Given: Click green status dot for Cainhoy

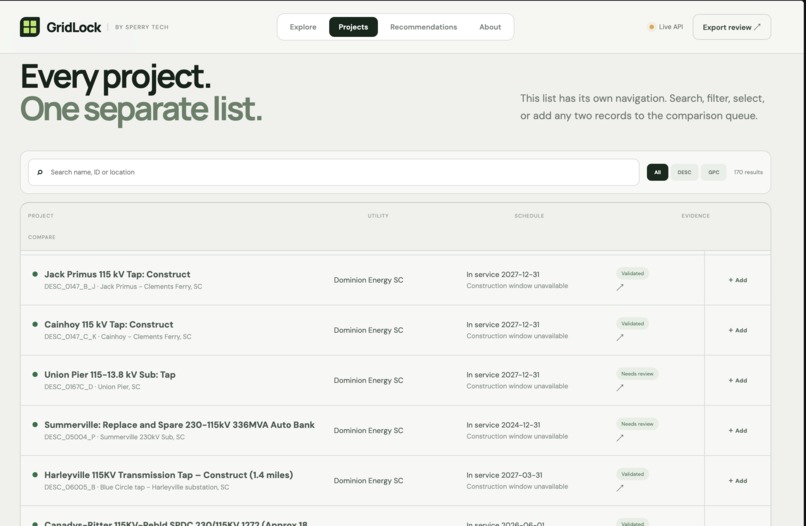Looking at the screenshot, I should pyautogui.click(x=35, y=324).
